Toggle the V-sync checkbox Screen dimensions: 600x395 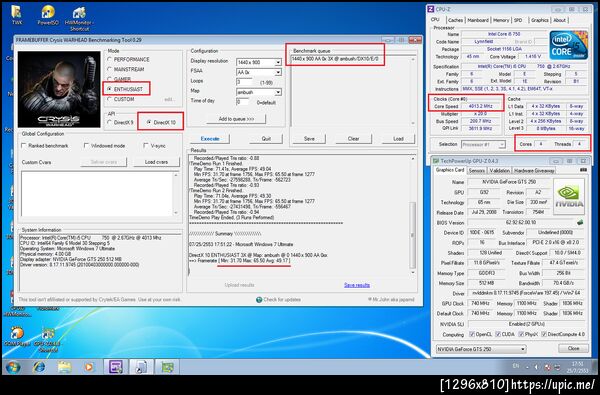(x=145, y=145)
